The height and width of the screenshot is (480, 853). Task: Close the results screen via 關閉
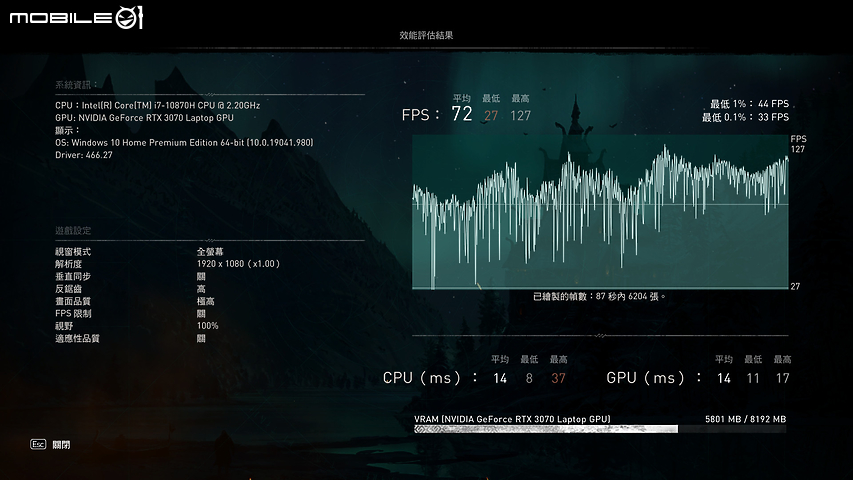[x=61, y=445]
